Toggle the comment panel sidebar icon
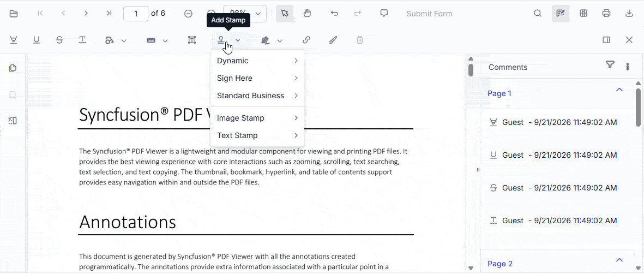This screenshot has width=644, height=274. click(606, 40)
